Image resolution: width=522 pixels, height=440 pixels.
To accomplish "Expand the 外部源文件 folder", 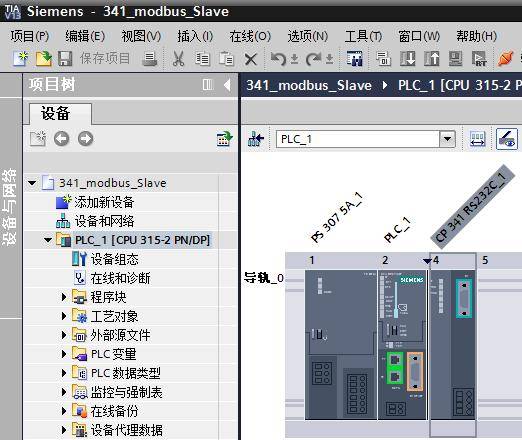I will tap(64, 335).
